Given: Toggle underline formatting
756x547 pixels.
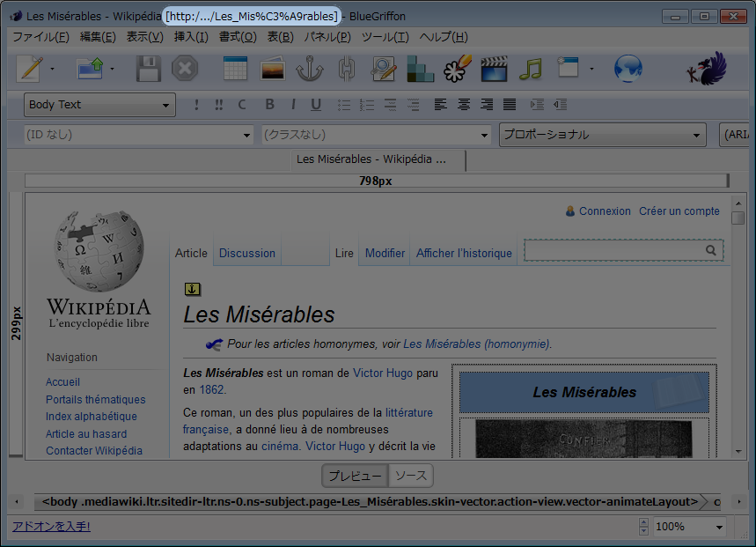Looking at the screenshot, I should (x=316, y=105).
